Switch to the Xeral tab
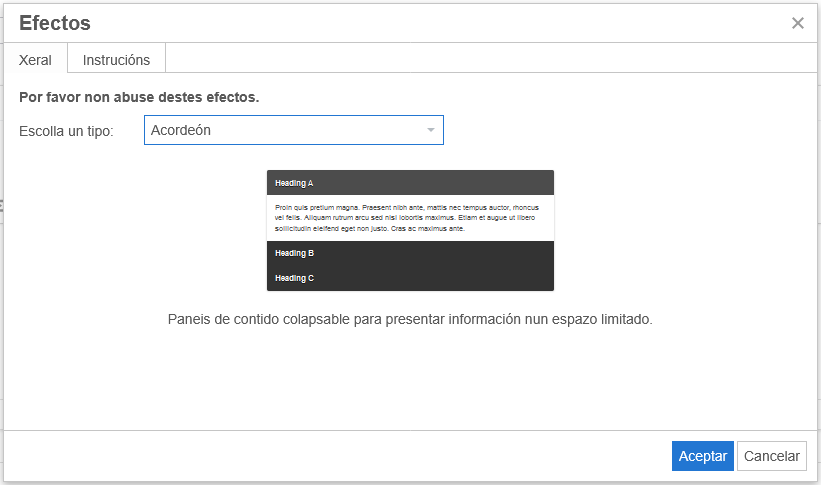The image size is (821, 485). (35, 59)
